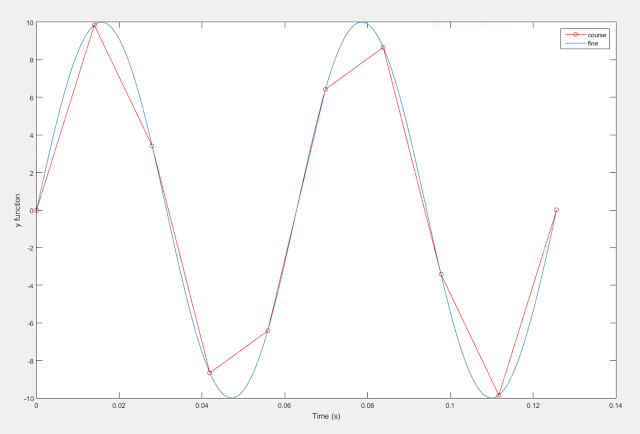Click the blue fine curve trough near 0.047 s
Screen dimensions: 640x434
point(232,398)
